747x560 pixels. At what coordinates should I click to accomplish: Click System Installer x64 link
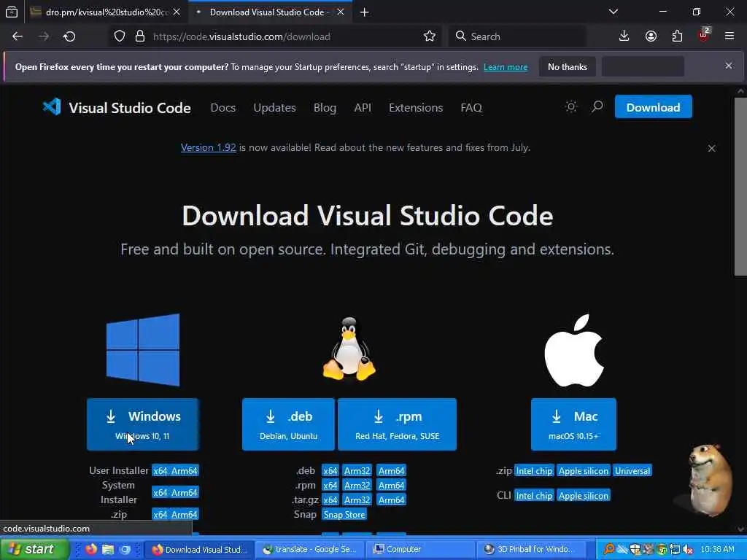click(x=160, y=492)
